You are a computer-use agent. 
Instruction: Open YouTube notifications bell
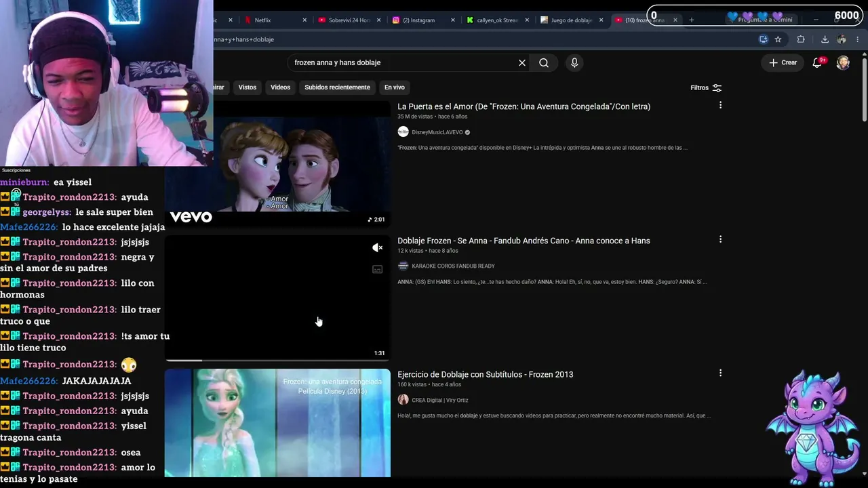coord(818,62)
